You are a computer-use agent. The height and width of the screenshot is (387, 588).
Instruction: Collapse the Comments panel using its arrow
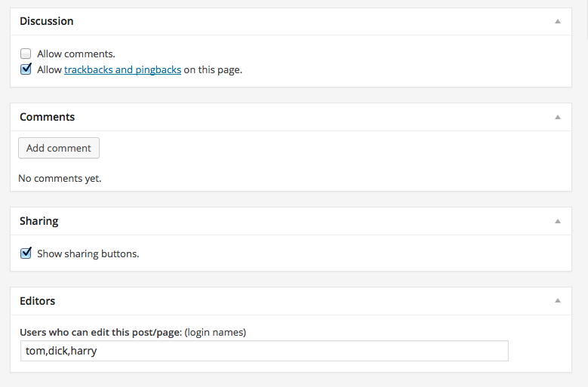click(x=558, y=117)
